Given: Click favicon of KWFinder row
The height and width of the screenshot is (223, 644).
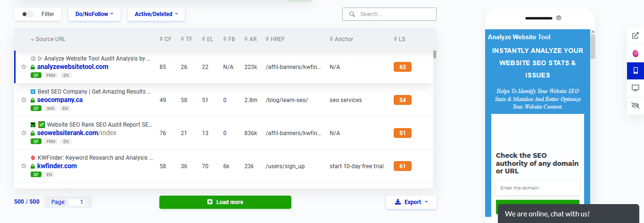Looking at the screenshot, I should [33, 158].
